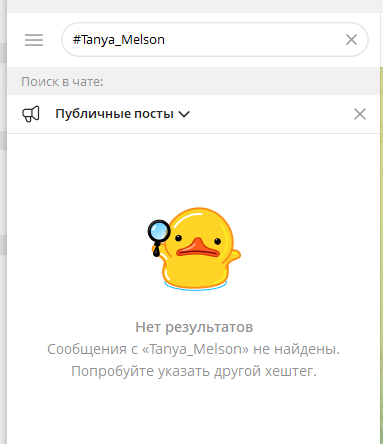Click the Нет результатов heading
The height and width of the screenshot is (444, 383).
[194, 327]
